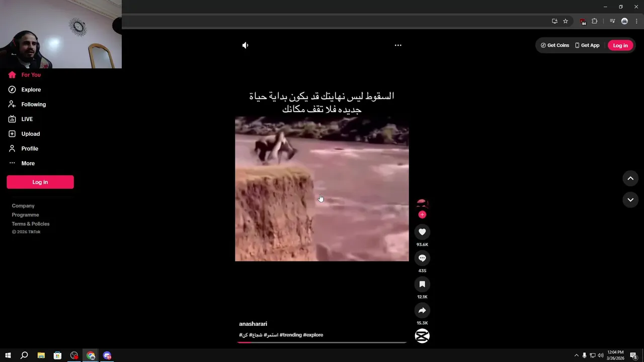Click the compass icon beside Explore
Screen dimensions: 644x362
click(x=12, y=89)
